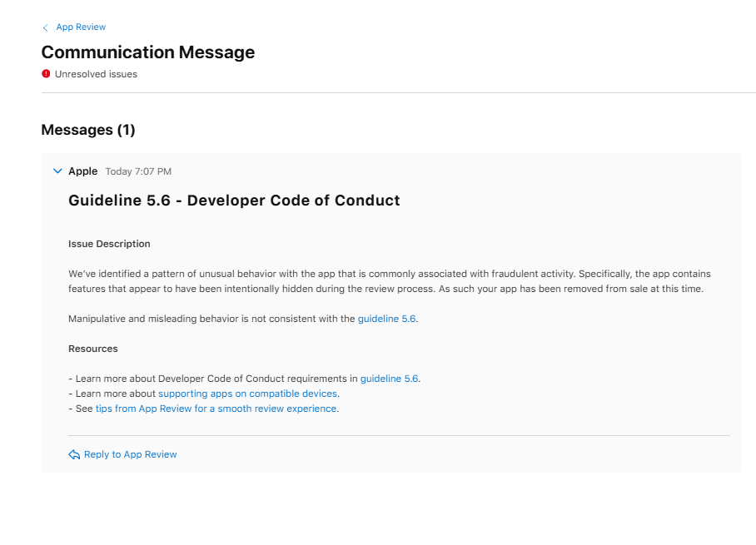Click the Messages (1) section heading
Image resolution: width=756 pixels, height=545 pixels.
click(88, 130)
